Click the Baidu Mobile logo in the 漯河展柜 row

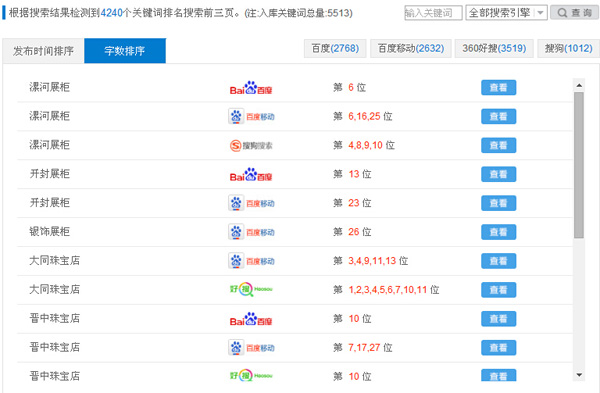pos(251,116)
